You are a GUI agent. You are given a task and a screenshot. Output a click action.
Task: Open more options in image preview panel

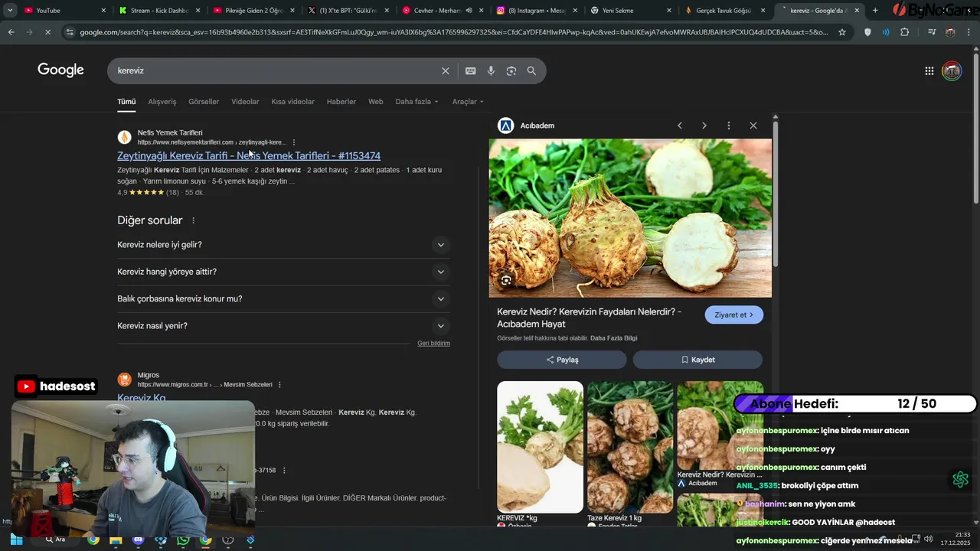click(x=729, y=126)
